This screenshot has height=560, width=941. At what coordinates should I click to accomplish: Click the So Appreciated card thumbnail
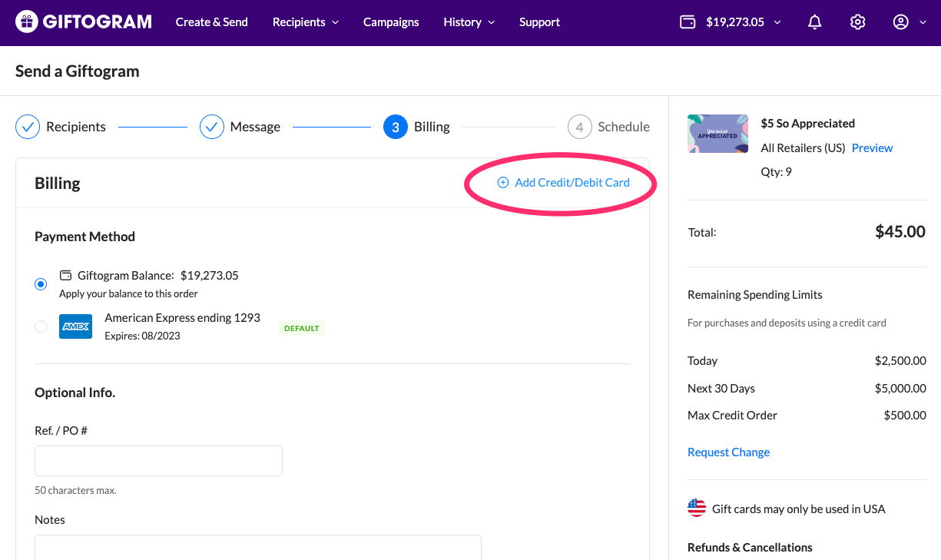click(x=717, y=134)
